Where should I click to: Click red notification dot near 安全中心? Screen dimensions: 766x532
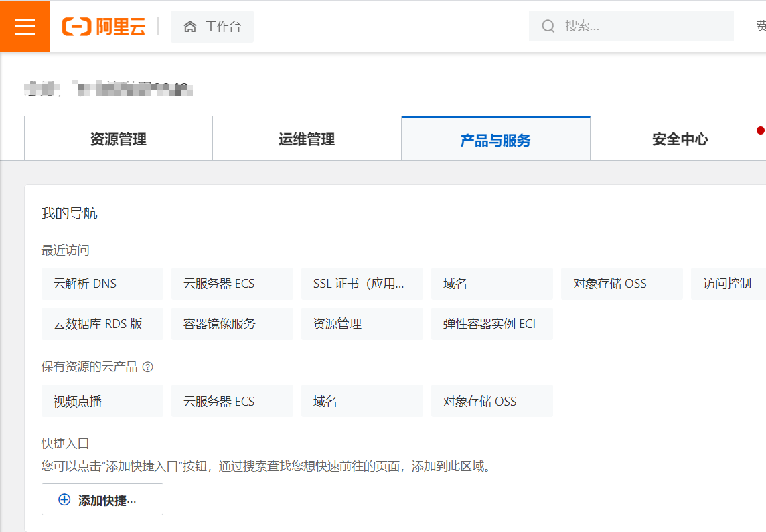point(760,130)
